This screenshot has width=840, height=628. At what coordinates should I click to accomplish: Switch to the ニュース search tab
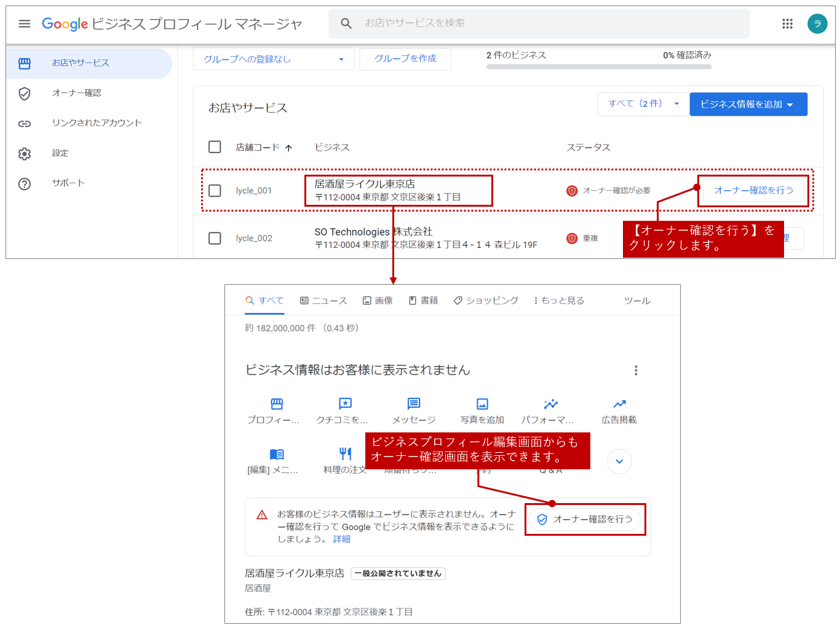[x=323, y=301]
